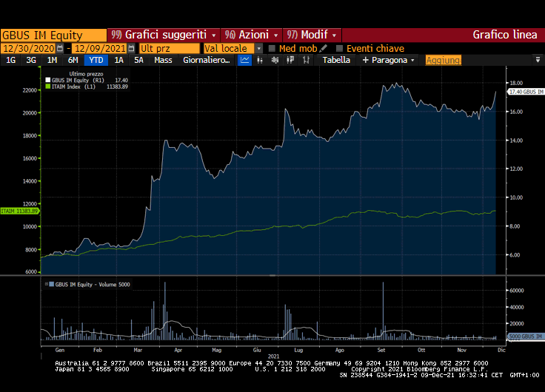Open calendar picker for start date
The image size is (545, 392).
click(x=59, y=48)
